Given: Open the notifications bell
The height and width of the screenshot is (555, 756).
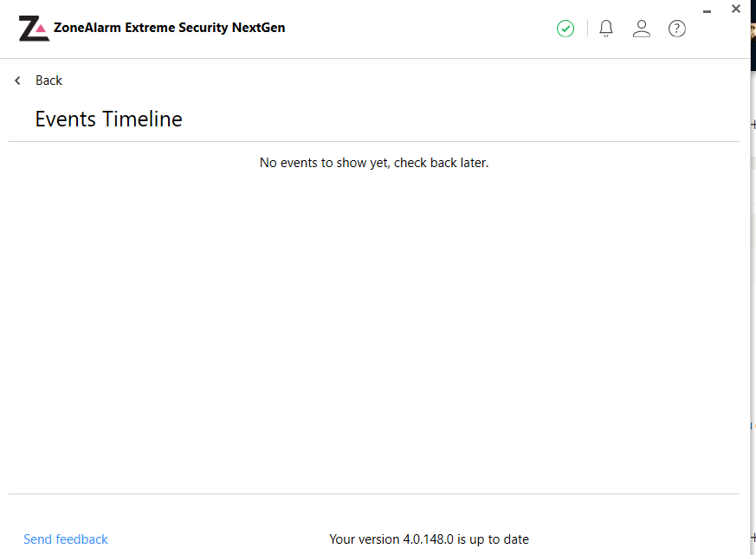Looking at the screenshot, I should coord(606,29).
